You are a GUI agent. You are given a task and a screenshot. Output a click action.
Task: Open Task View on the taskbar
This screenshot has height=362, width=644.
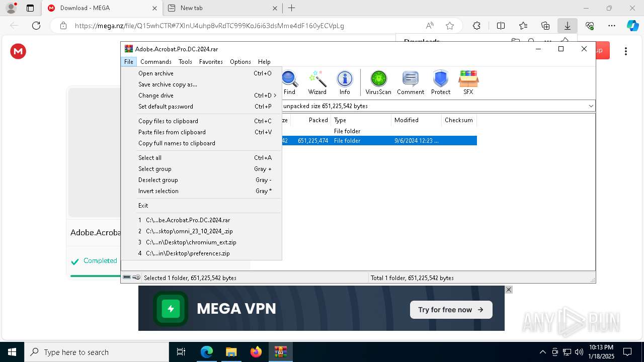click(x=181, y=352)
